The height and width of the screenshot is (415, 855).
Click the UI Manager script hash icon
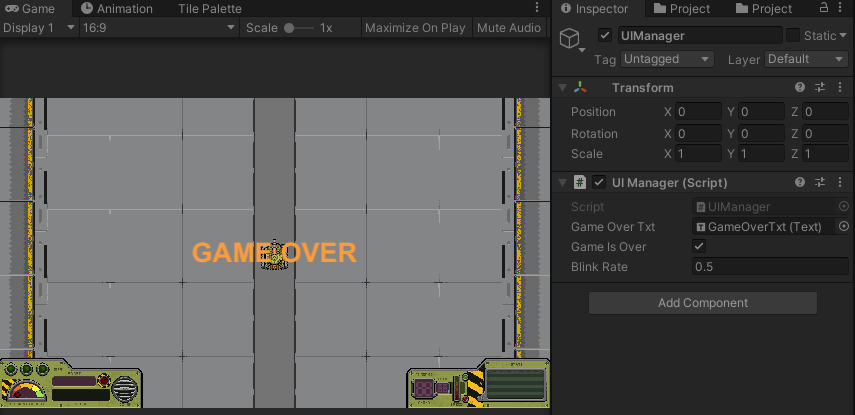point(580,182)
